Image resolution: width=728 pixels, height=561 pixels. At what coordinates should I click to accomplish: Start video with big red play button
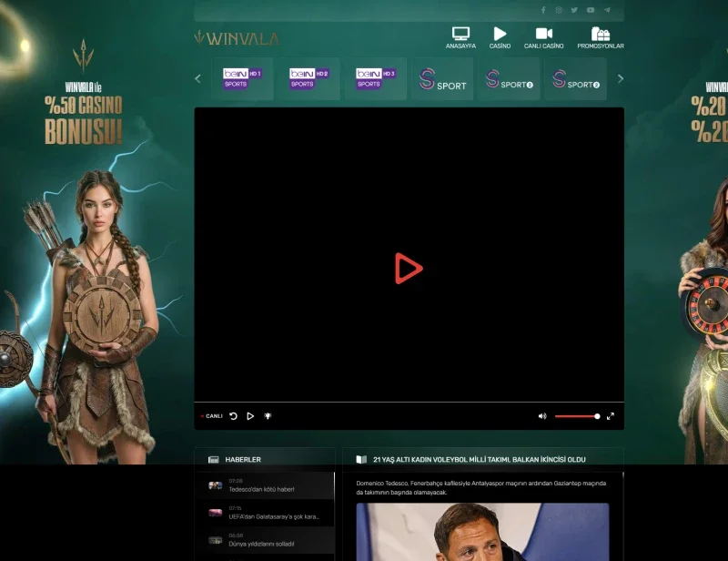[409, 268]
